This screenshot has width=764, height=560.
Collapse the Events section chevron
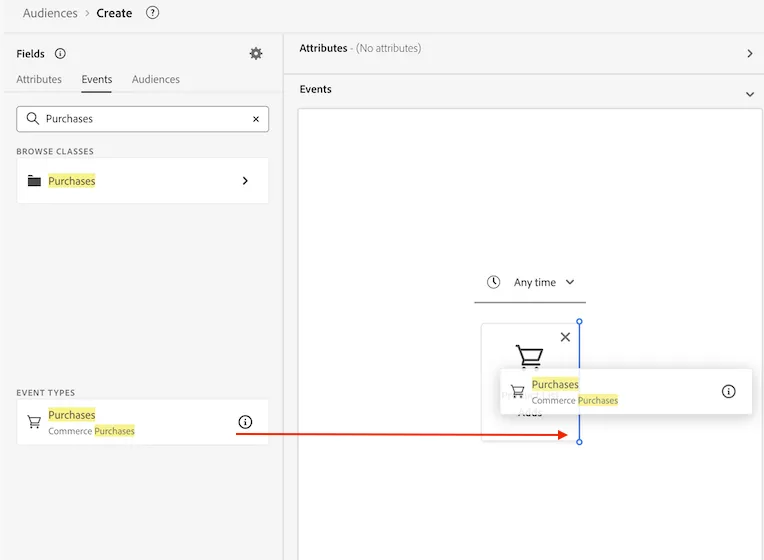(x=750, y=94)
